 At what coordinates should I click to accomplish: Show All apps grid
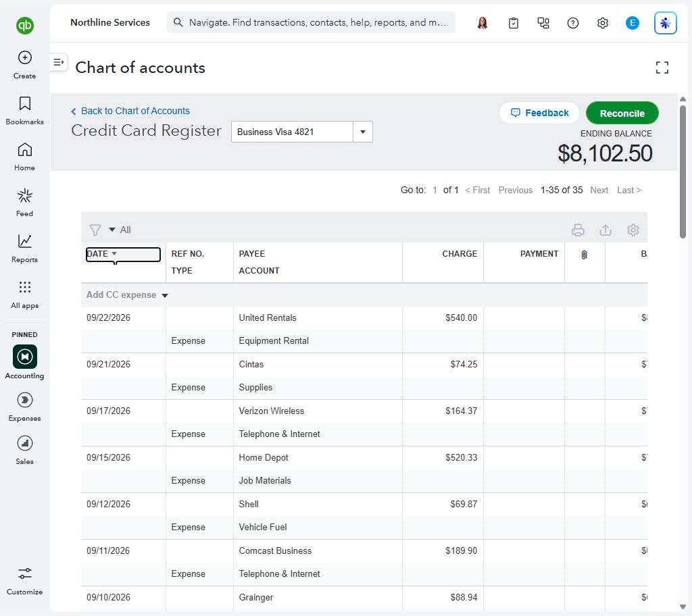click(x=25, y=294)
